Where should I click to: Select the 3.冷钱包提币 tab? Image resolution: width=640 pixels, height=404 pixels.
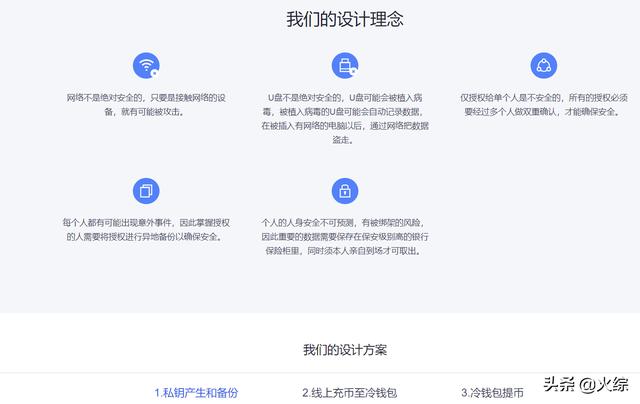click(492, 393)
